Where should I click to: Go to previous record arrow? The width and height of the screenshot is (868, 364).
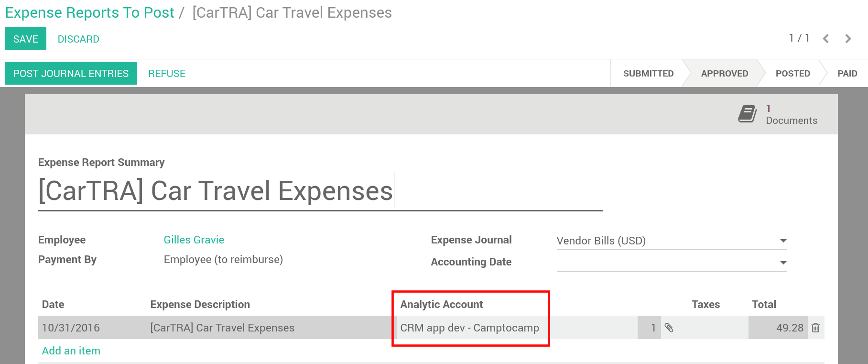click(x=825, y=39)
